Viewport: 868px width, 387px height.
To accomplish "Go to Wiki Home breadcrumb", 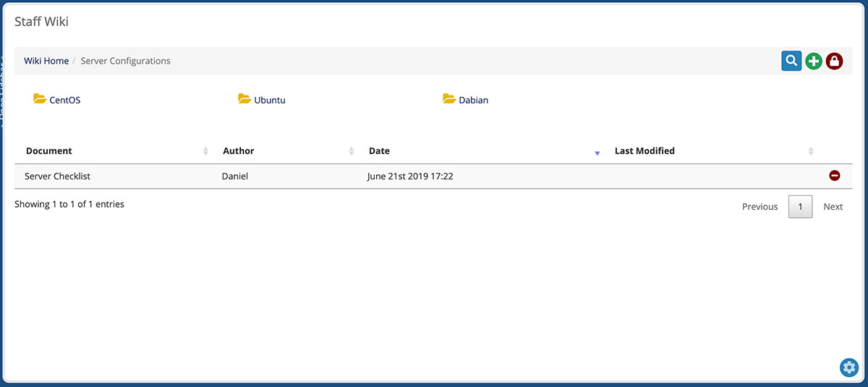I will click(x=46, y=61).
